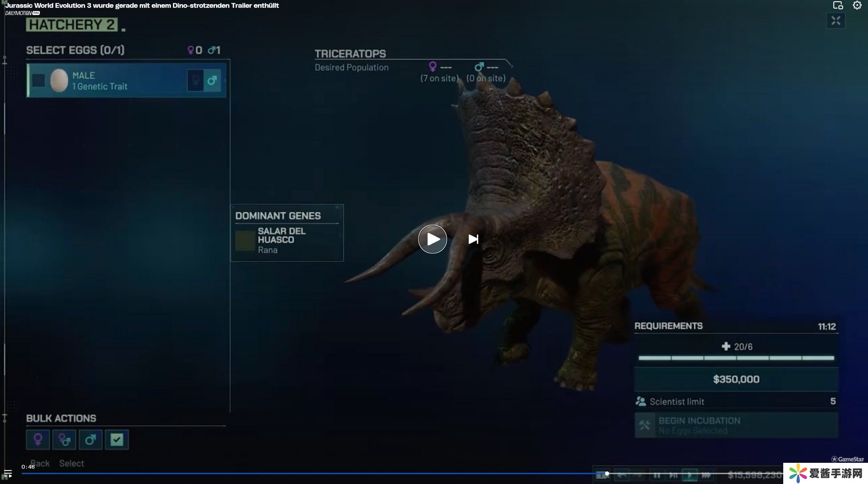The height and width of the screenshot is (484, 868).
Task: Select mixed-gender bulk action icon
Action: [64, 439]
